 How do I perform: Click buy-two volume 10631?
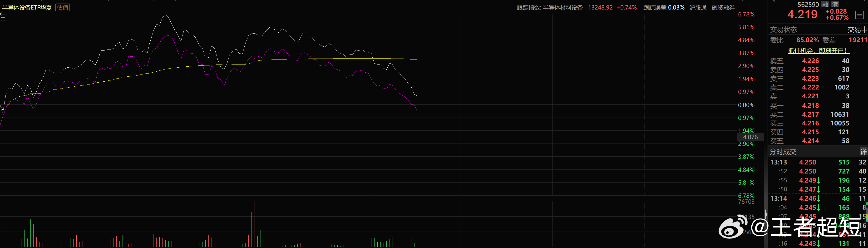840,114
